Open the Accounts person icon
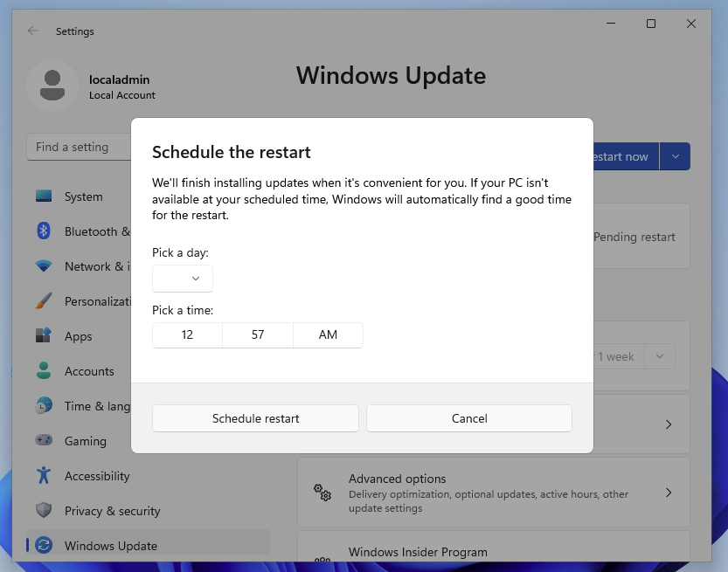 (44, 370)
